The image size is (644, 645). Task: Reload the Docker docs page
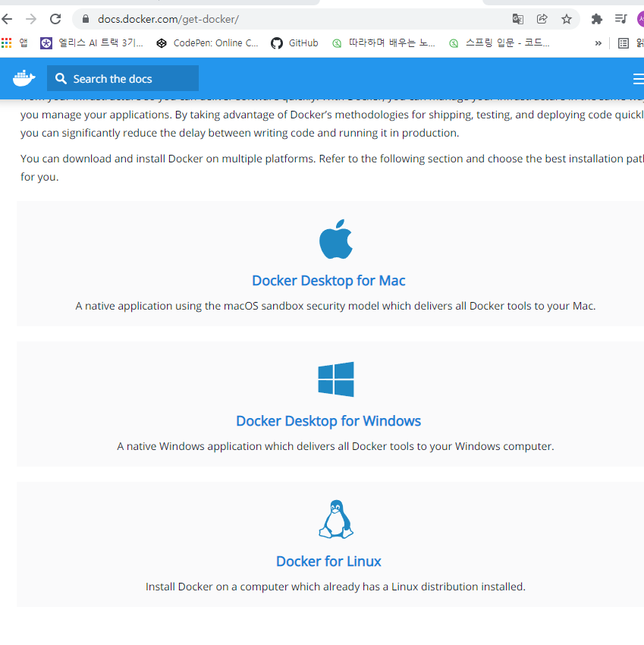pos(55,19)
